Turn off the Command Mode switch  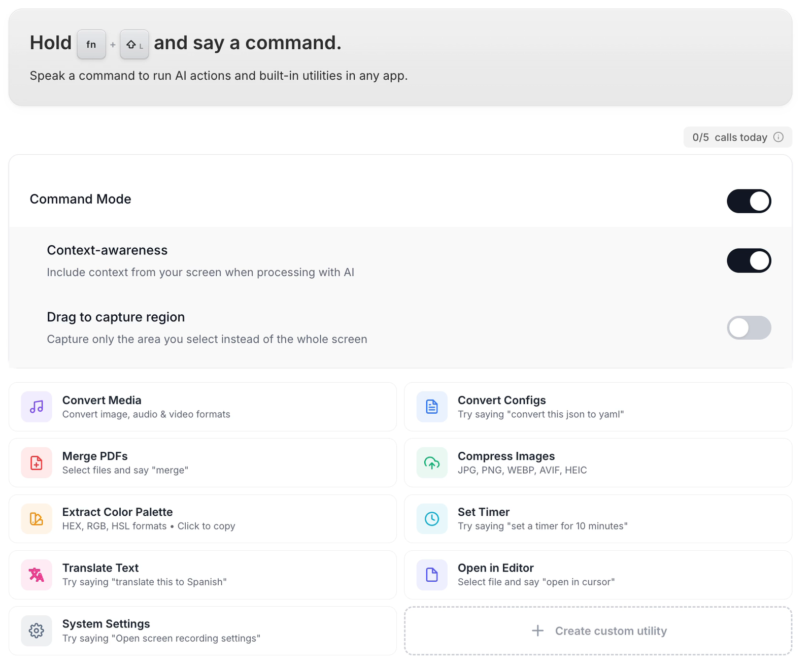click(749, 201)
